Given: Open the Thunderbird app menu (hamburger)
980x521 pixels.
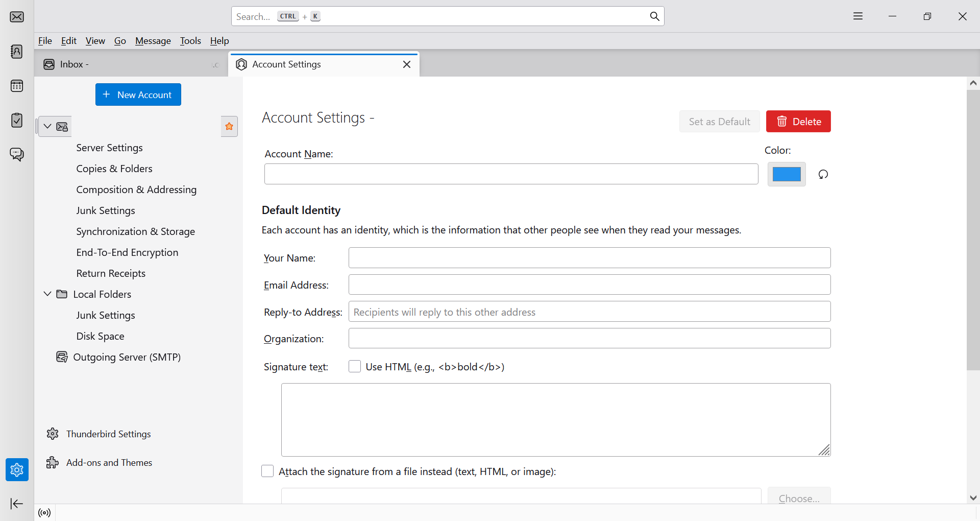Looking at the screenshot, I should click(x=858, y=16).
